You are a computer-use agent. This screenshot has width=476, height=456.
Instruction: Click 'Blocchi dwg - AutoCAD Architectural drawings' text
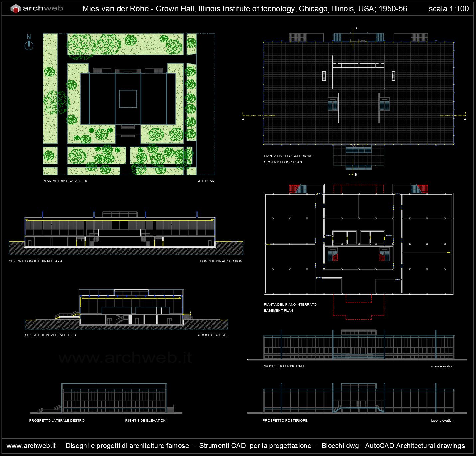coord(393,446)
